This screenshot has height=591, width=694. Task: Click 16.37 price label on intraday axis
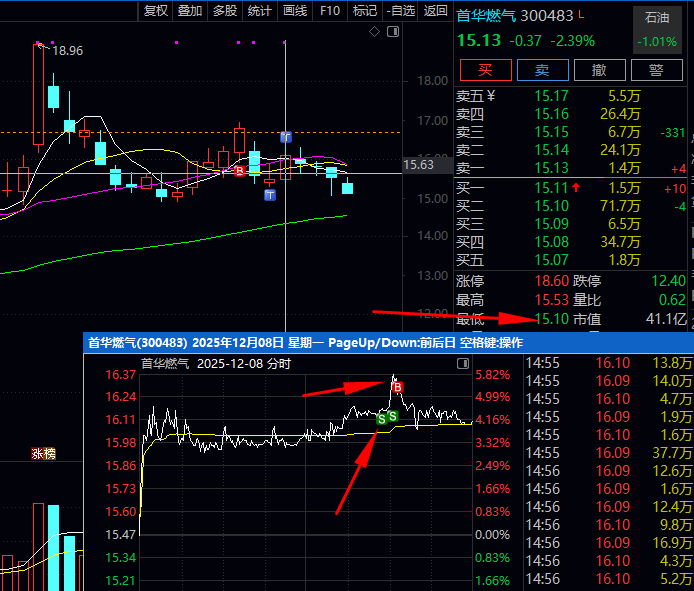pyautogui.click(x=120, y=375)
